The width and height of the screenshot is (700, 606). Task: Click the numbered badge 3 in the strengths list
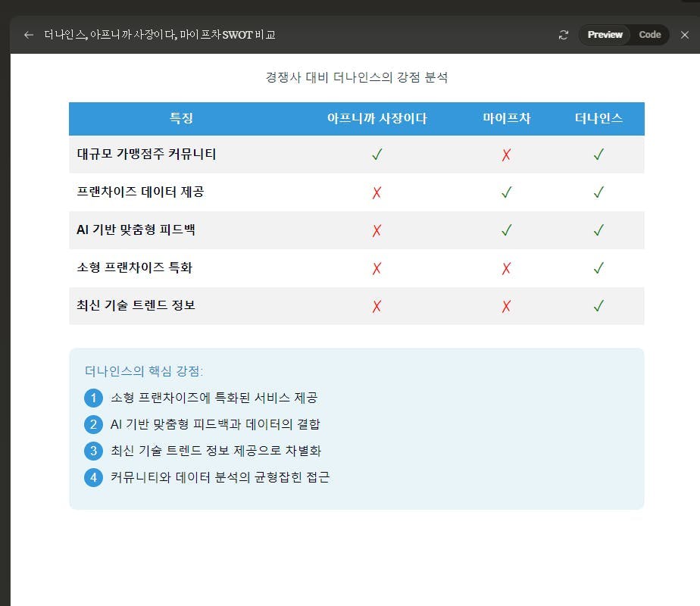coord(93,451)
